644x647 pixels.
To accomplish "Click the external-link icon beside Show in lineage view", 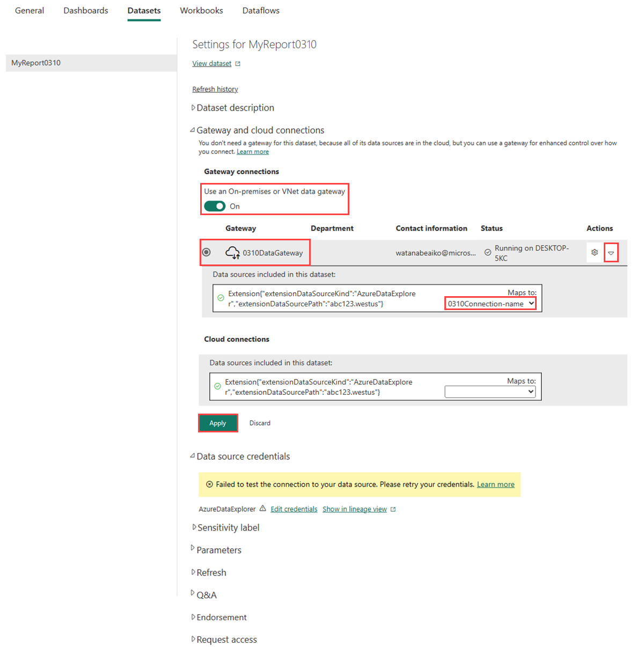I will pyautogui.click(x=393, y=508).
